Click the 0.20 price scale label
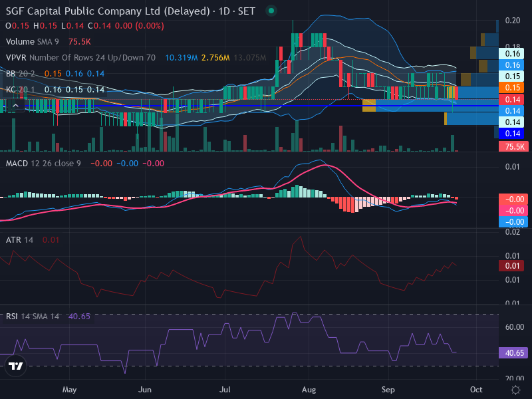The image size is (532, 399). [x=513, y=21]
